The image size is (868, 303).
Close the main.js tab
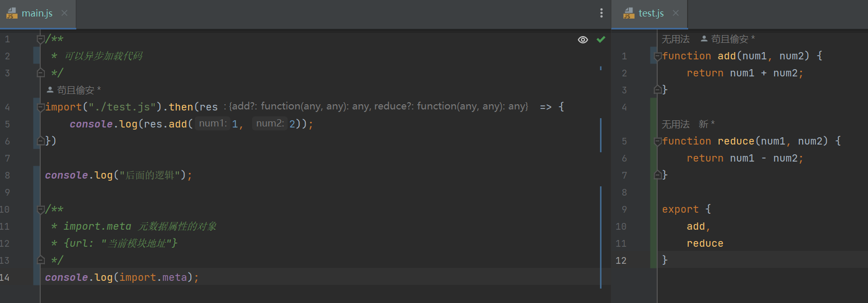pyautogui.click(x=64, y=13)
